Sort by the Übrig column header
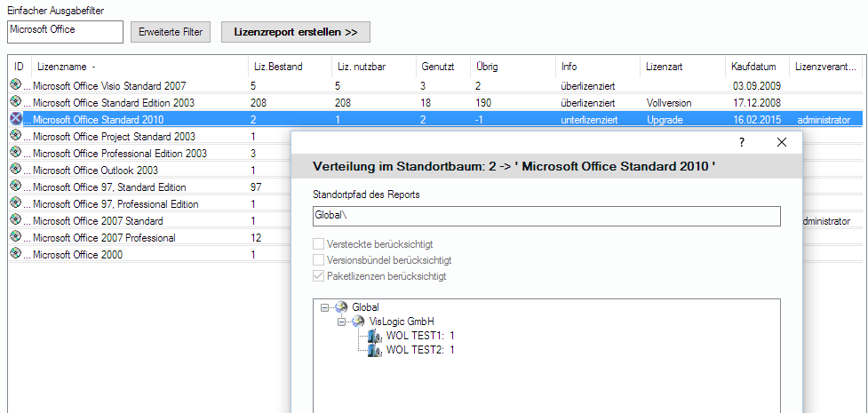 pyautogui.click(x=513, y=67)
